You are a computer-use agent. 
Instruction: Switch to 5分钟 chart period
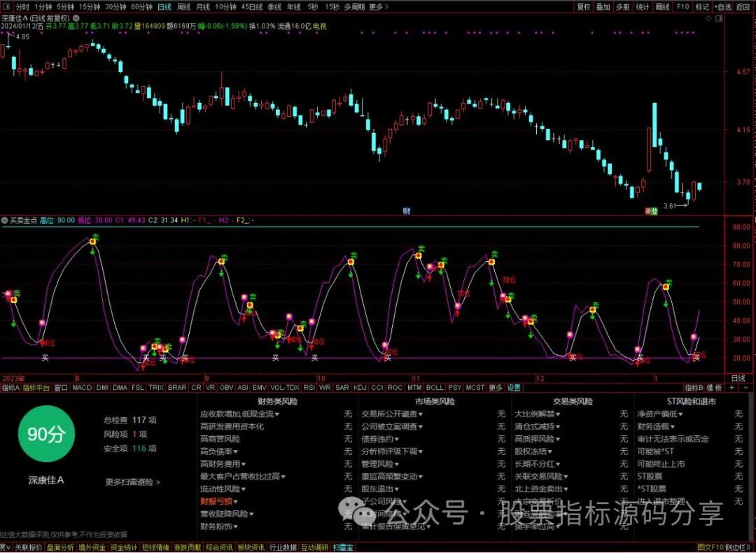click(x=65, y=7)
